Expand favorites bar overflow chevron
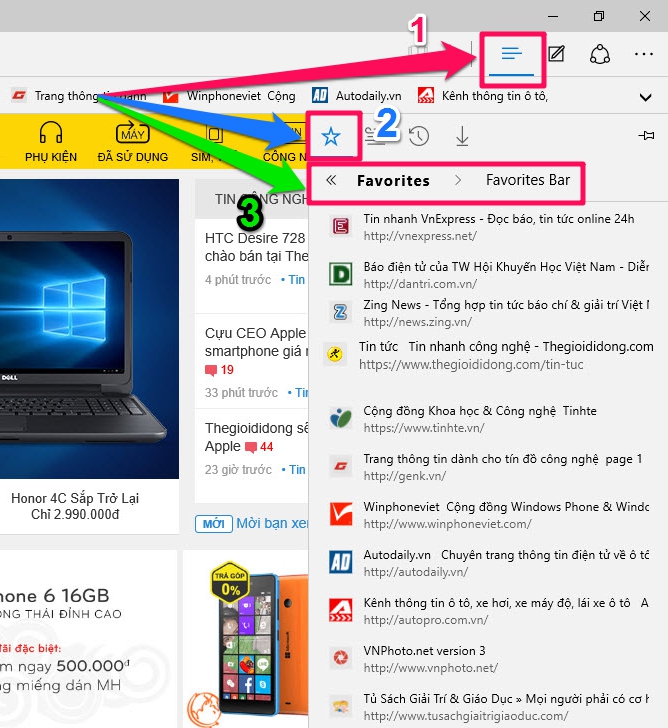 coord(645,98)
